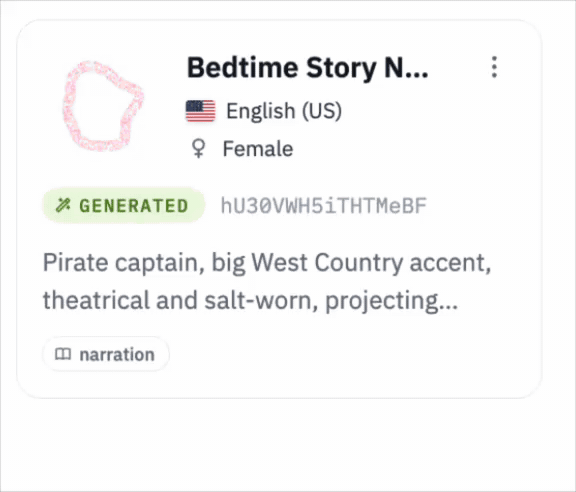Viewport: 576px width, 492px height.
Task: Click the word Story in the title
Action: [x=341, y=69]
